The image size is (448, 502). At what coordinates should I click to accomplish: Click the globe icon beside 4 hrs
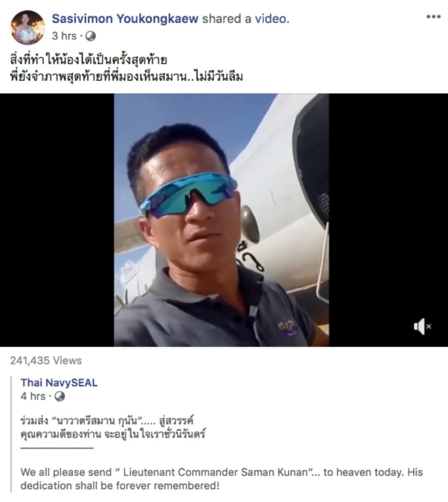point(60,396)
